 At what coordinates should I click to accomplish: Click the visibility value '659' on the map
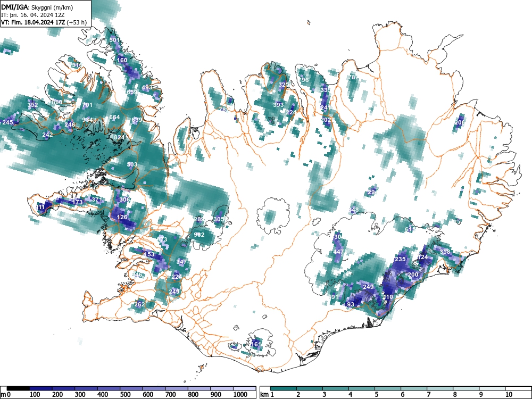131,92
